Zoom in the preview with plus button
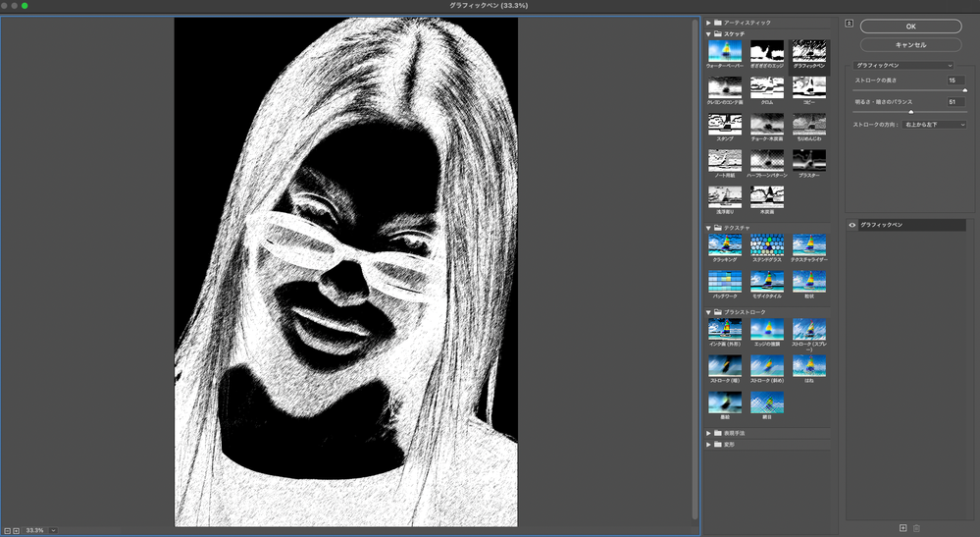 pyautogui.click(x=17, y=531)
